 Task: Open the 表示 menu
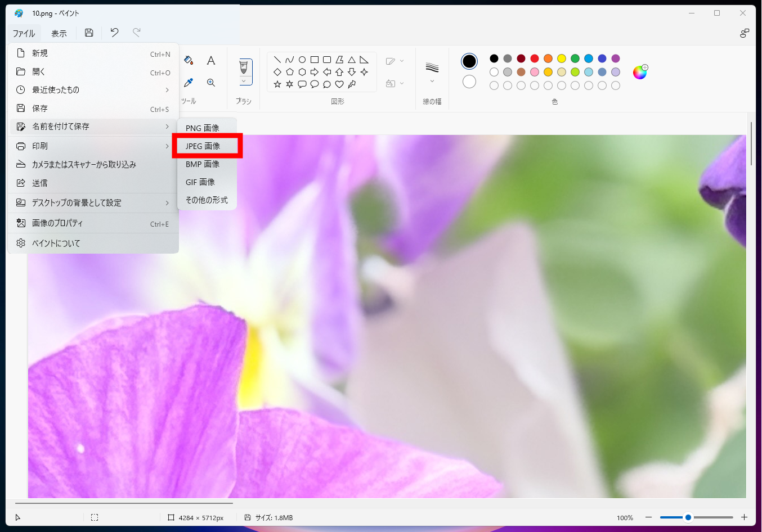coord(59,33)
